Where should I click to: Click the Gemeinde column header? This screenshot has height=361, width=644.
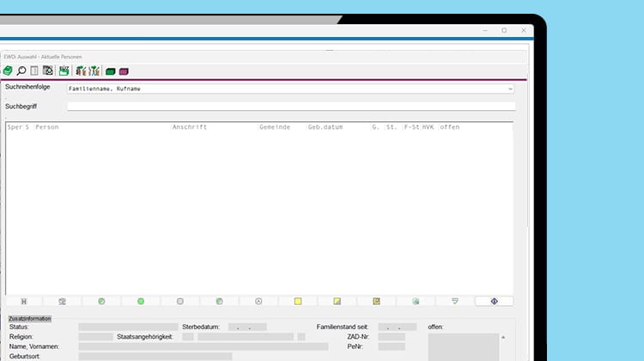coord(275,127)
